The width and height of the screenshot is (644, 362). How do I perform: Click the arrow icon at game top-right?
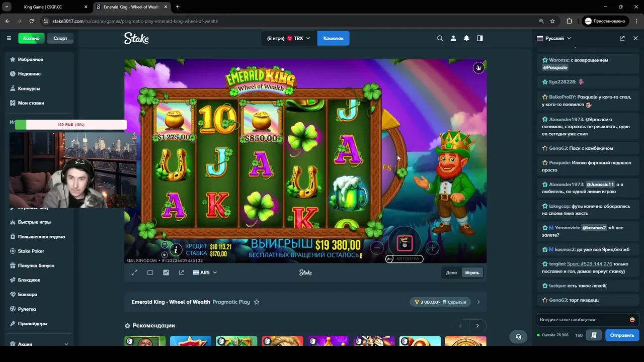point(478,68)
